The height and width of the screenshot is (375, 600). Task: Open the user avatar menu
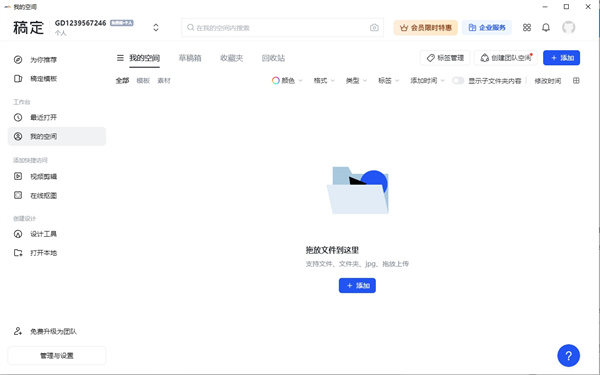(569, 28)
